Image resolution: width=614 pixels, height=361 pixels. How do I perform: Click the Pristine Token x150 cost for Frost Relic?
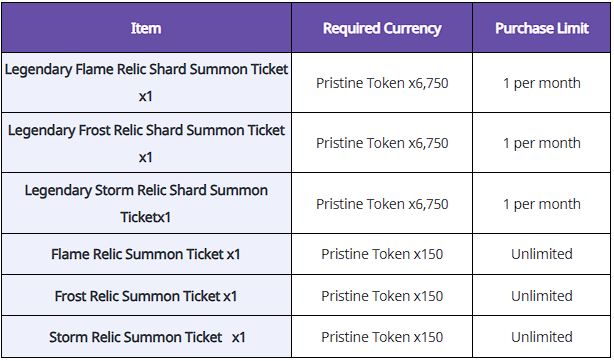(382, 296)
